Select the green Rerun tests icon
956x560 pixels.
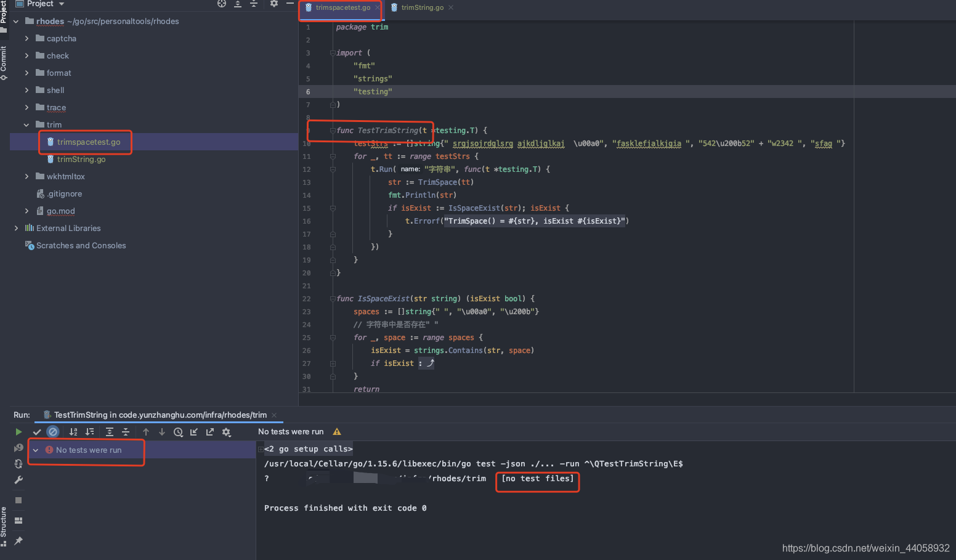tap(18, 431)
